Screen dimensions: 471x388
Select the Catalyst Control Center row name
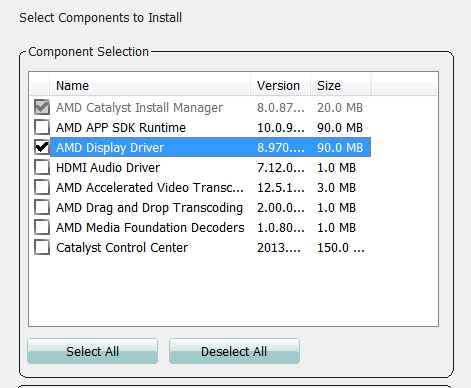tap(122, 248)
